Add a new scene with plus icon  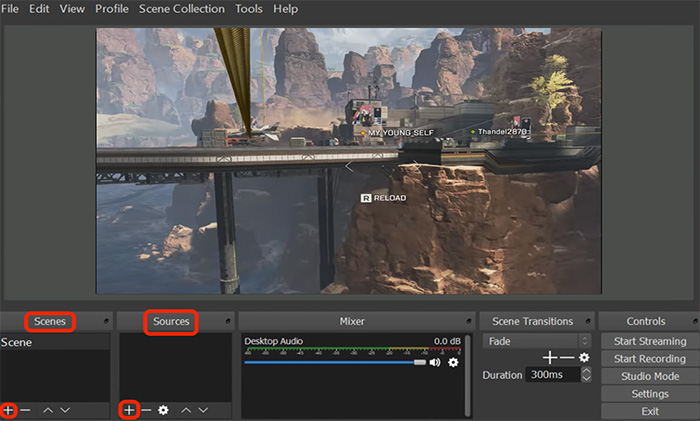click(x=8, y=410)
